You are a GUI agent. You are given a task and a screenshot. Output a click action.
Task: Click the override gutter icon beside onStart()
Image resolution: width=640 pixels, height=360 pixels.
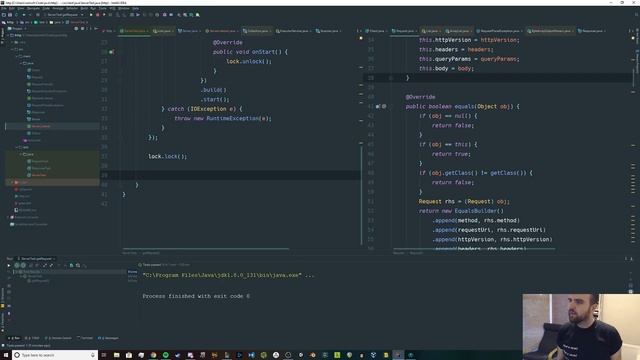tap(111, 52)
